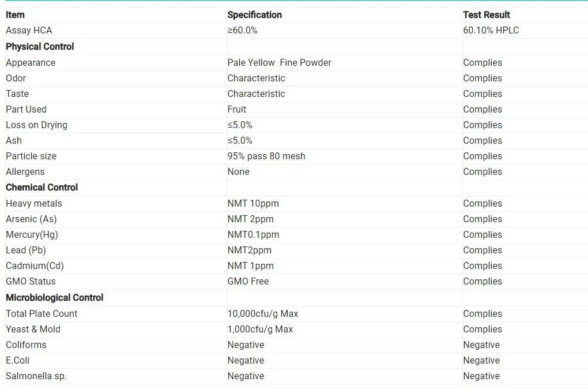Click the 60.10% HPLC test result

pos(491,31)
